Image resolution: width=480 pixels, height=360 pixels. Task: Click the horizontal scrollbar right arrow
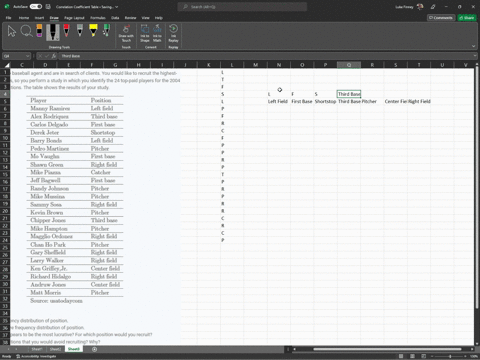coord(472,349)
